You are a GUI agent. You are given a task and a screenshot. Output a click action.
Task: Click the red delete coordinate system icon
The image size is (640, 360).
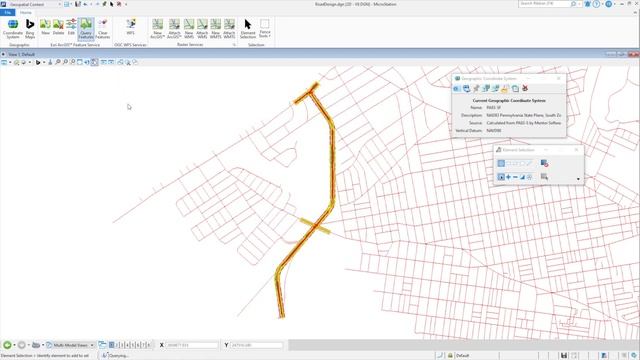click(525, 88)
